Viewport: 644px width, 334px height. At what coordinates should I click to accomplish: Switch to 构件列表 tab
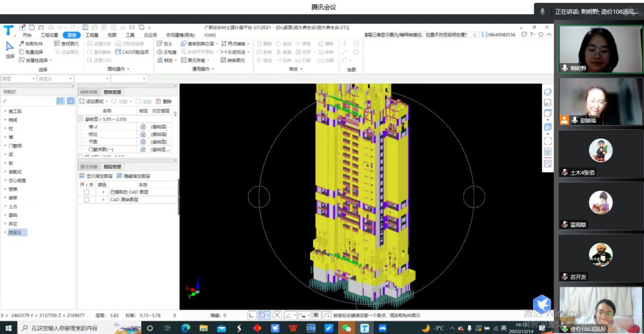[x=89, y=92]
